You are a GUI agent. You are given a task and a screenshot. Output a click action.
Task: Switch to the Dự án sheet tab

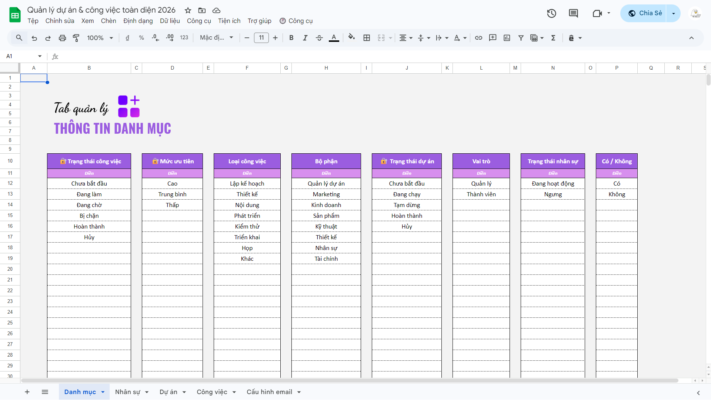pyautogui.click(x=168, y=392)
